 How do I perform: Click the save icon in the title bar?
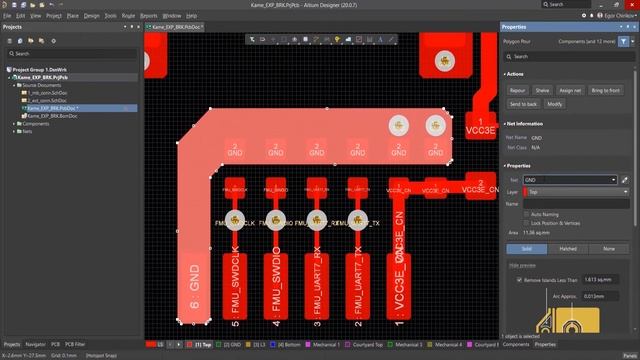click(x=14, y=5)
